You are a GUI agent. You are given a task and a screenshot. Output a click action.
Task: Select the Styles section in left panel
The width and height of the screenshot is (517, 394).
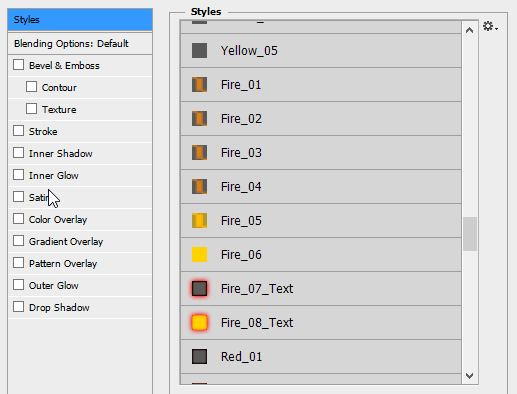pos(80,20)
